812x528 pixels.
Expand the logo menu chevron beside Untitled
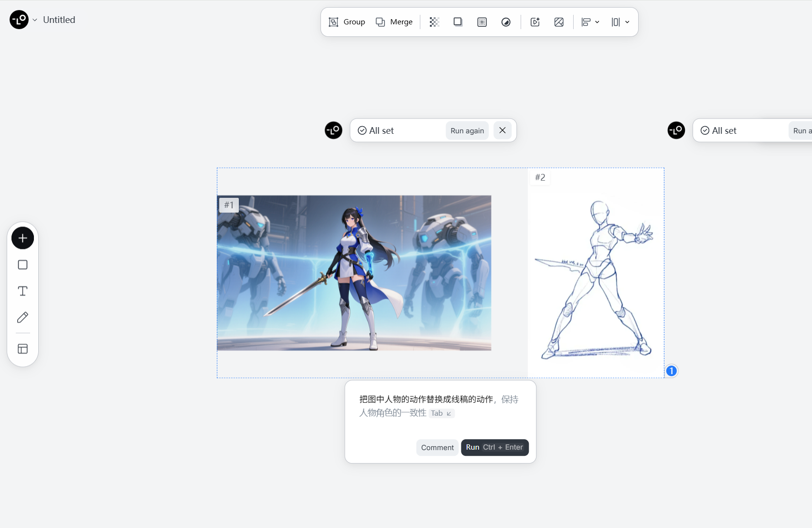[35, 20]
